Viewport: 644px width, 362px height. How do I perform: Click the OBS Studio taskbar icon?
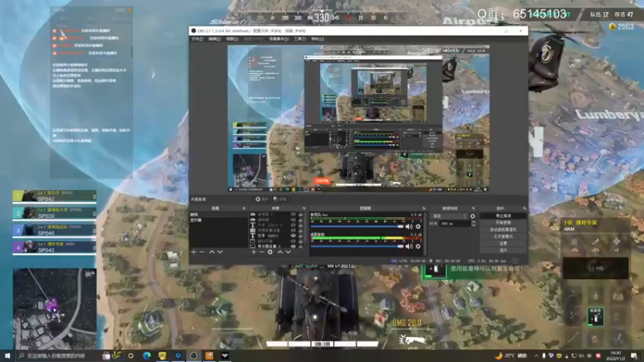[x=193, y=356]
